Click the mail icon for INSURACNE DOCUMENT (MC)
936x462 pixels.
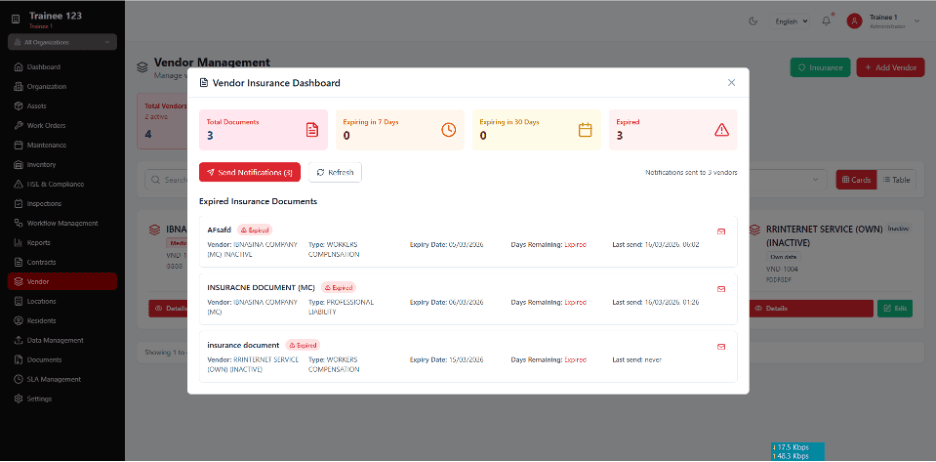pos(721,289)
